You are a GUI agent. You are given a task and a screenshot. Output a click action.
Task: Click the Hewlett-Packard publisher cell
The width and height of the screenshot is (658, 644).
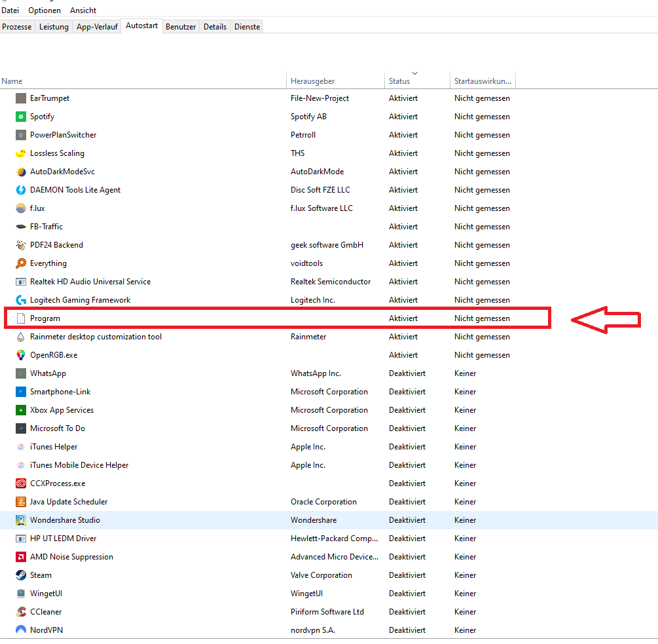coord(334,539)
